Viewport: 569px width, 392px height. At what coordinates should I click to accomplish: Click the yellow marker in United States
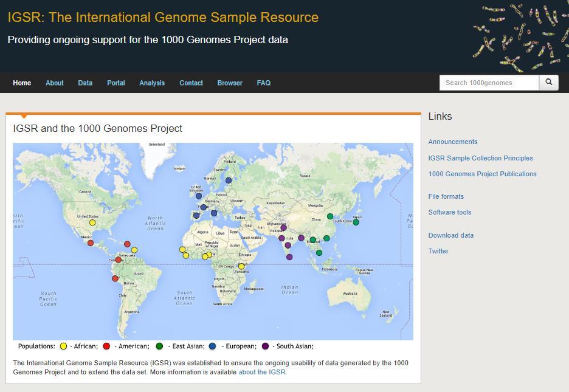92,222
